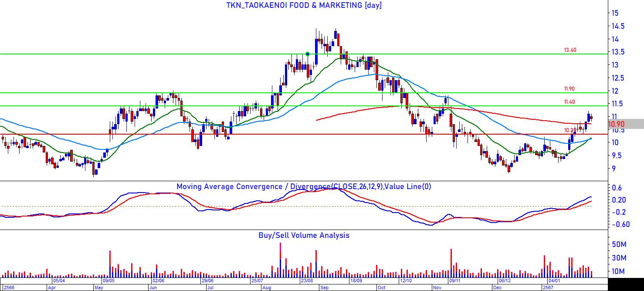This screenshot has width=644, height=291.
Task: Click the date label 23/08
Action: (x=308, y=281)
